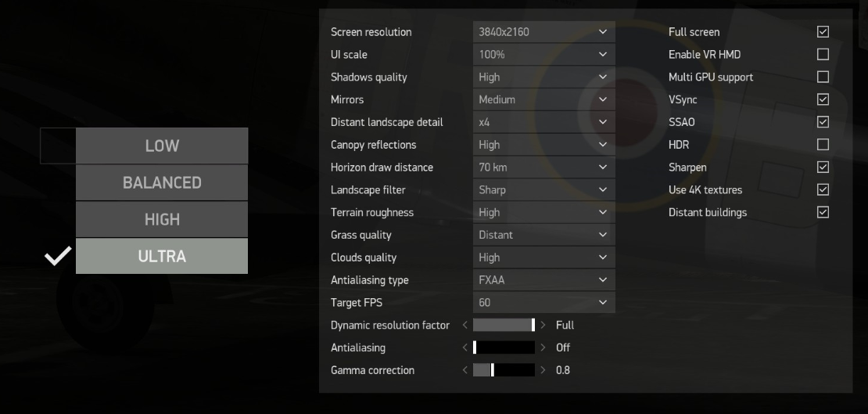
Task: Uncheck Use 4K textures
Action: point(823,189)
